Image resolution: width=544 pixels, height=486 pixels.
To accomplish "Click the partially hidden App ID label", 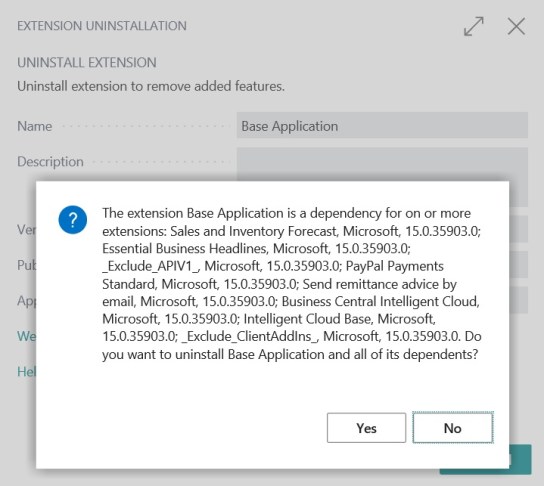I will pyautogui.click(x=26, y=300).
